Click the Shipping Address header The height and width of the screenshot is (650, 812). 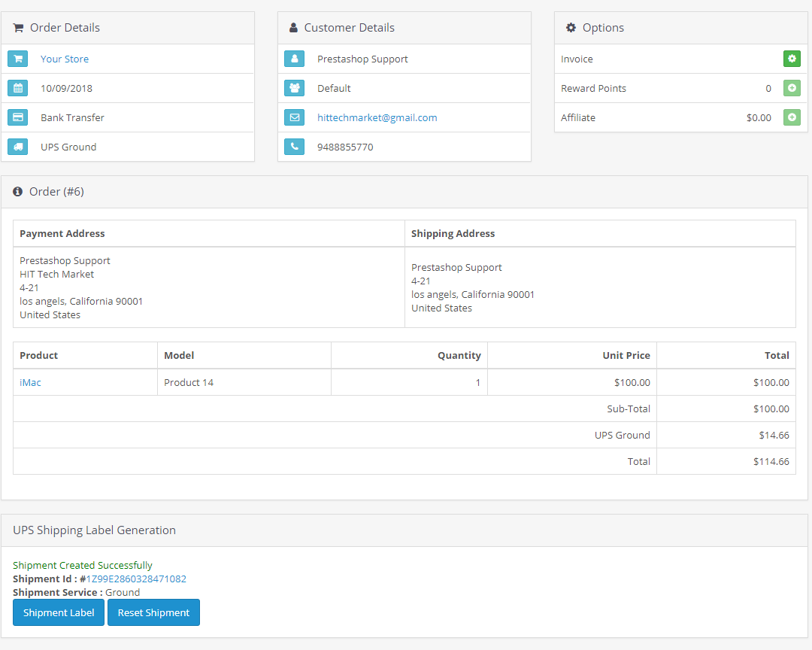click(453, 234)
